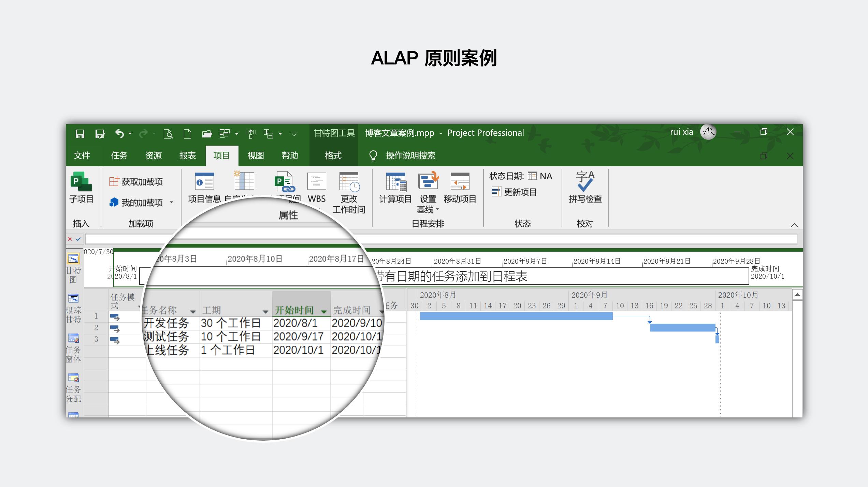868x487 pixels.
Task: Click the 2020/9/17 start date cell
Action: coord(301,337)
